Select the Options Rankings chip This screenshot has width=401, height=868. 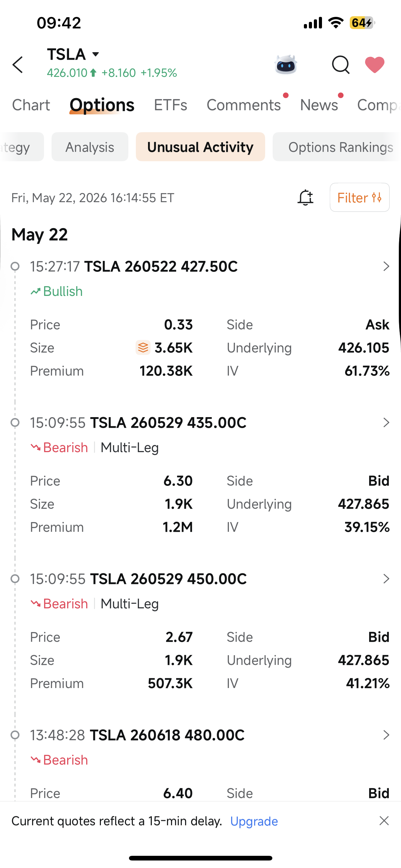point(337,147)
